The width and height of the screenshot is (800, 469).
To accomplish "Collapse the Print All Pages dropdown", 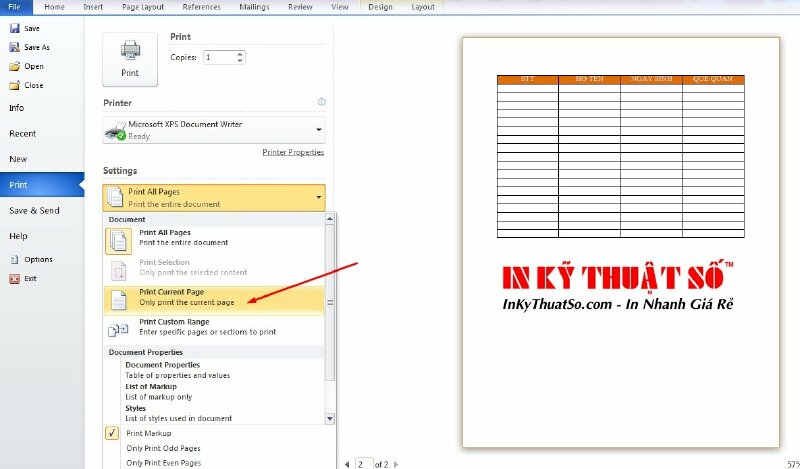I will tap(319, 197).
